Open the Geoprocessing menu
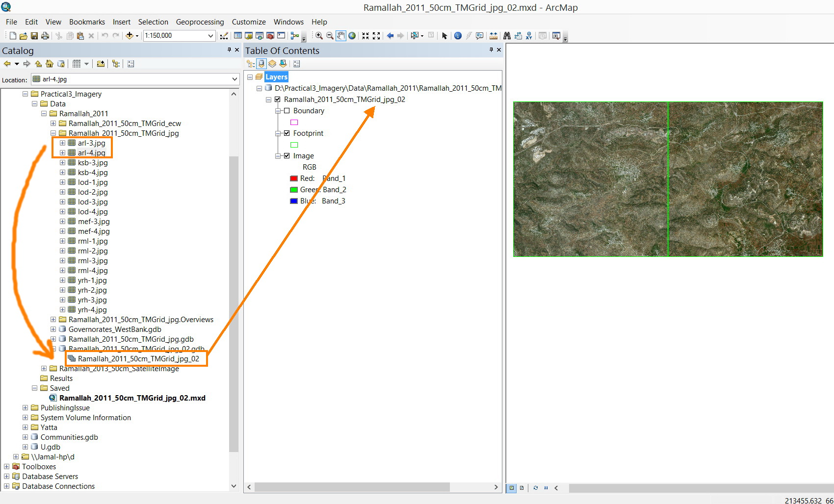834x504 pixels. tap(200, 22)
